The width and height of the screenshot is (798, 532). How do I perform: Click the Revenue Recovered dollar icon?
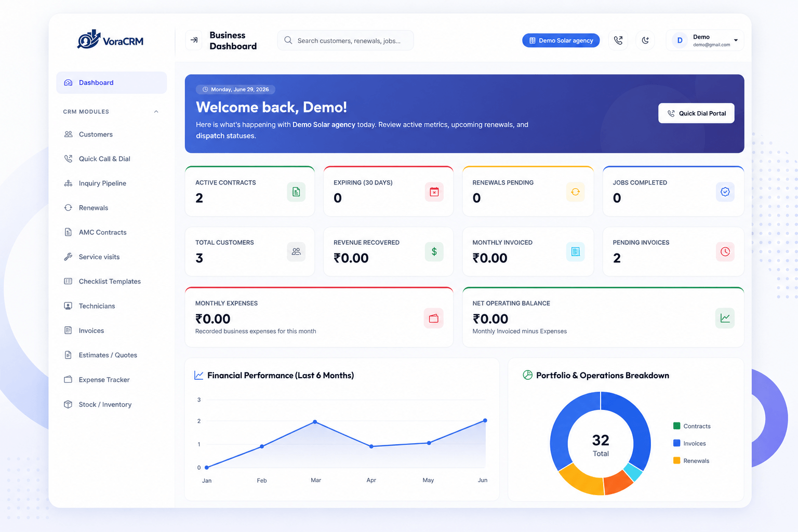coord(434,252)
